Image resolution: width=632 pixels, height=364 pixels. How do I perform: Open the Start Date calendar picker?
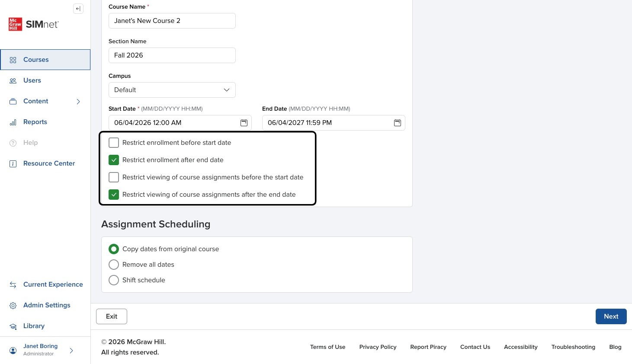tap(244, 123)
